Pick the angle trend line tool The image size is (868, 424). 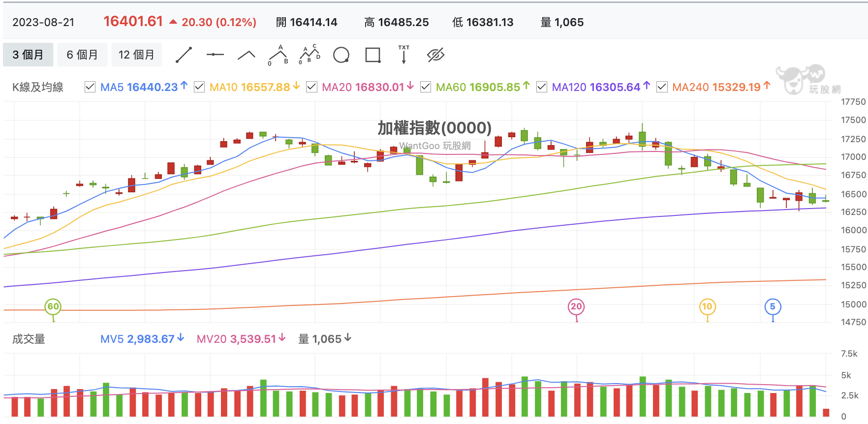coord(247,55)
